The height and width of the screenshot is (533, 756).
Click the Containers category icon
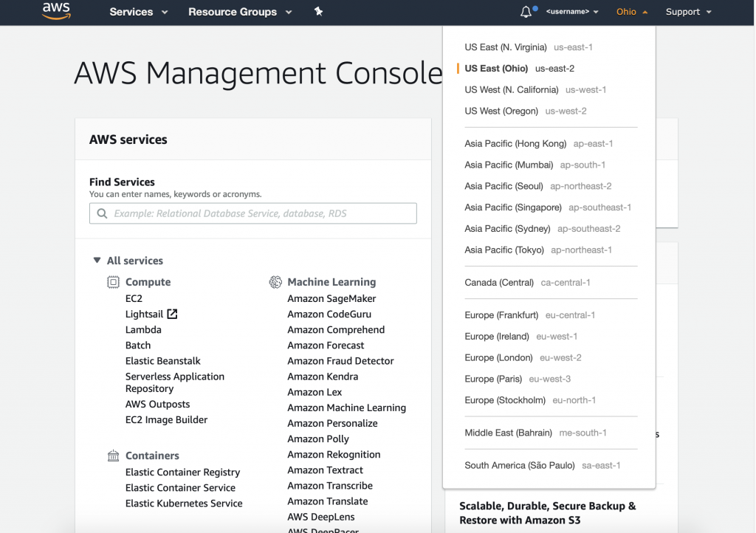click(x=113, y=455)
